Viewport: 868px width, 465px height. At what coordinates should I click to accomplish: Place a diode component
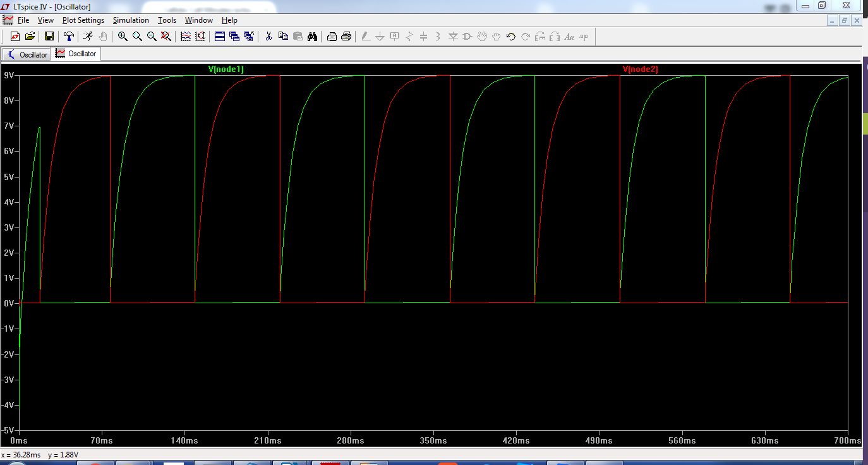(453, 36)
